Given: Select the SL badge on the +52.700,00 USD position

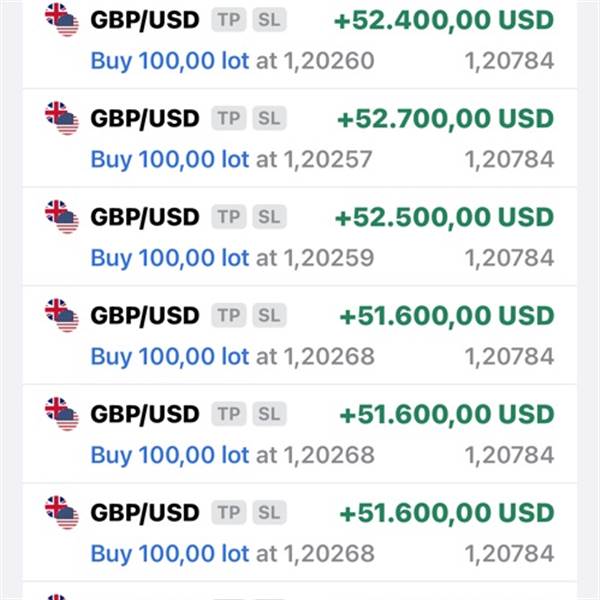Looking at the screenshot, I should (269, 118).
